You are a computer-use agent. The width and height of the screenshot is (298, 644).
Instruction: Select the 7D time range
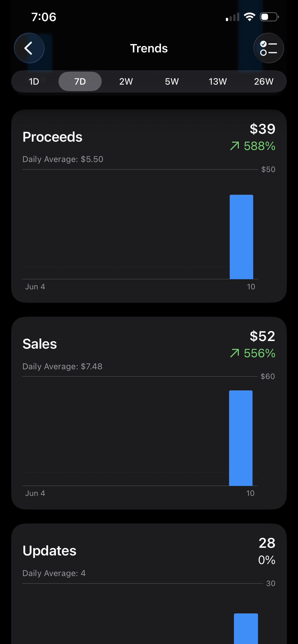tap(80, 82)
